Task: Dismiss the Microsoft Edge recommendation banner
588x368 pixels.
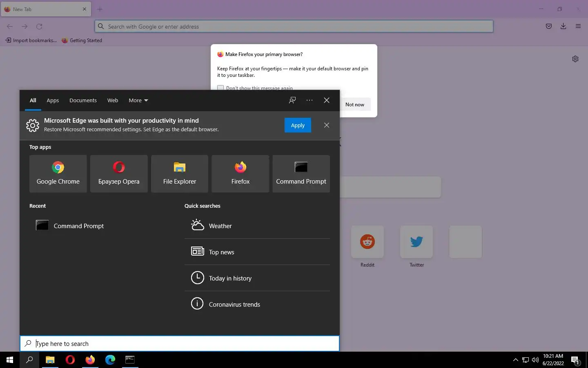Action: [327, 125]
